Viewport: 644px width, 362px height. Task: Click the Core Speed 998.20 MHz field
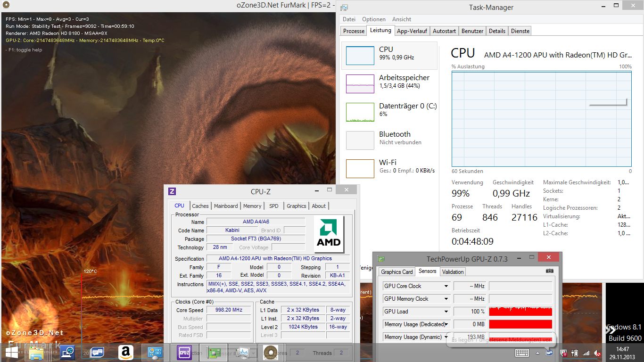tap(229, 310)
